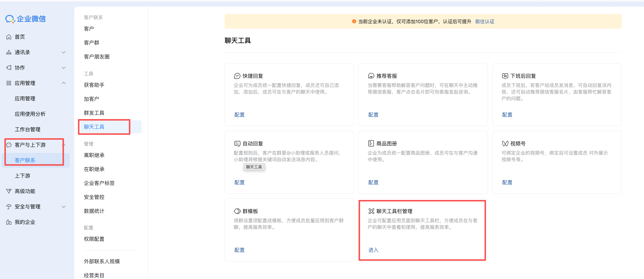The height and width of the screenshot is (279, 644).
Task: Click the 视频号 card's 配置 link
Action: (507, 182)
